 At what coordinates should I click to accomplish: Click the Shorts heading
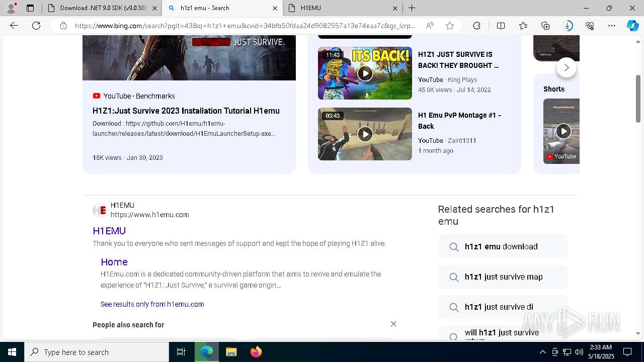coord(554,89)
